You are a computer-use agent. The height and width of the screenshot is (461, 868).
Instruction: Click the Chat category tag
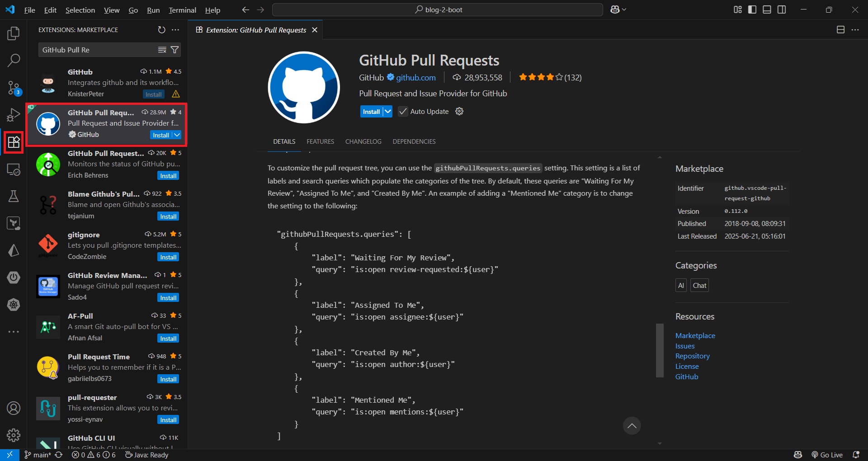point(699,285)
